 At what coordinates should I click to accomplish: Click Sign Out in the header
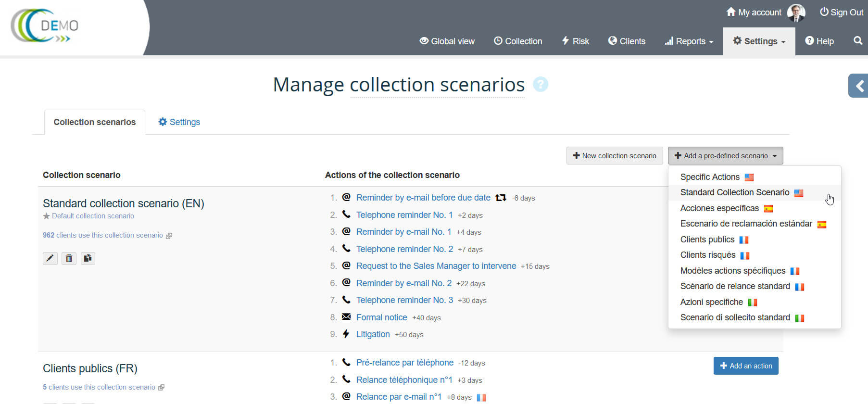[x=841, y=13]
